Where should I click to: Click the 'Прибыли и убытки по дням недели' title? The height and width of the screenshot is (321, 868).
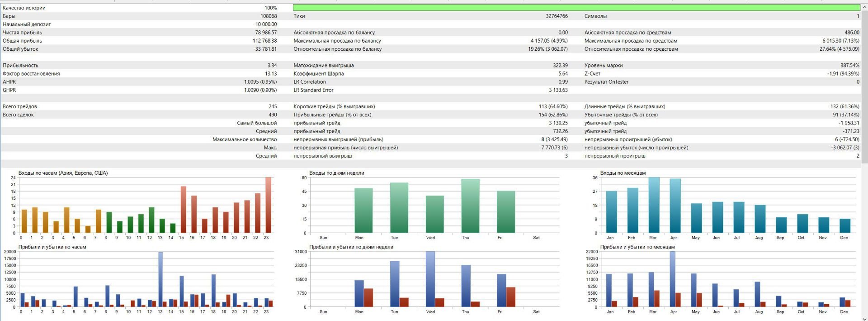coord(351,247)
